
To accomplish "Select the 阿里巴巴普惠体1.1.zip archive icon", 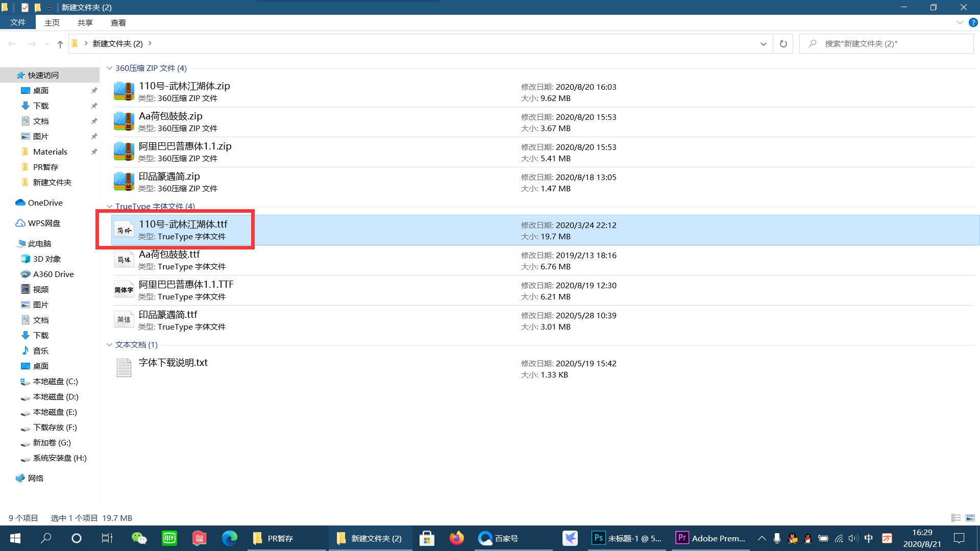I will tap(124, 152).
